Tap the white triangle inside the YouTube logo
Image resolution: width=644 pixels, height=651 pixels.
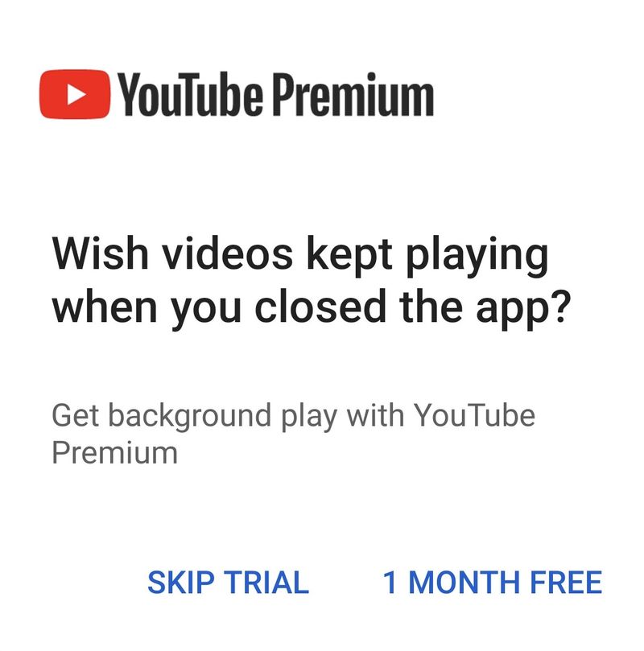76,94
